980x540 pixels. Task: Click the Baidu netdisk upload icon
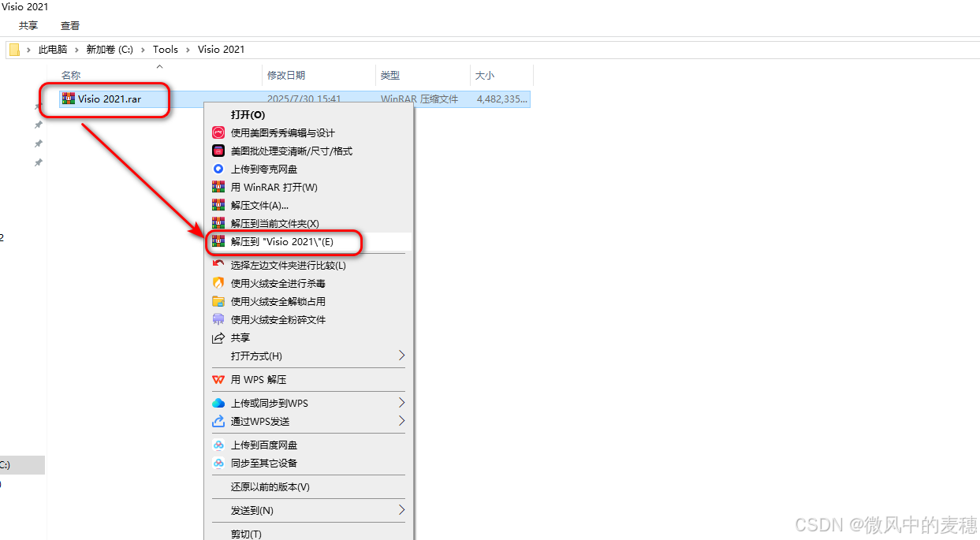click(218, 445)
